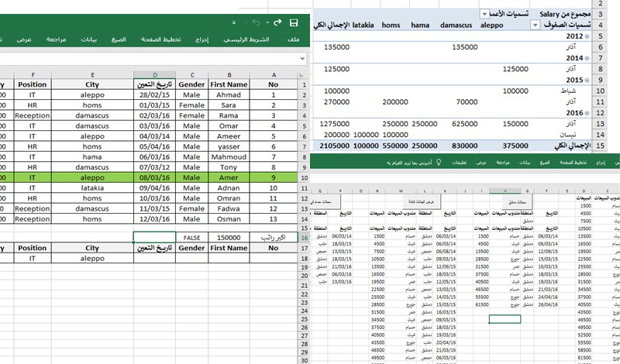Image resolution: width=620 pixels, height=364 pixels.
Task: Open the عرض tab in sales window
Action: tap(481, 163)
